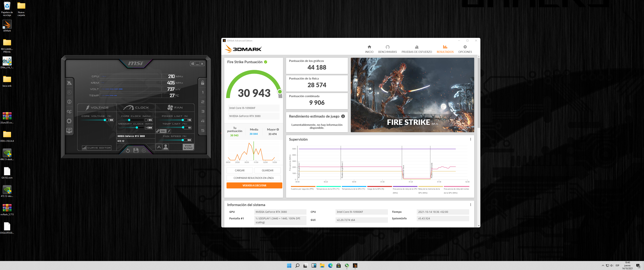
Task: Open the Afterburner Curve Editor
Action: pos(96,148)
